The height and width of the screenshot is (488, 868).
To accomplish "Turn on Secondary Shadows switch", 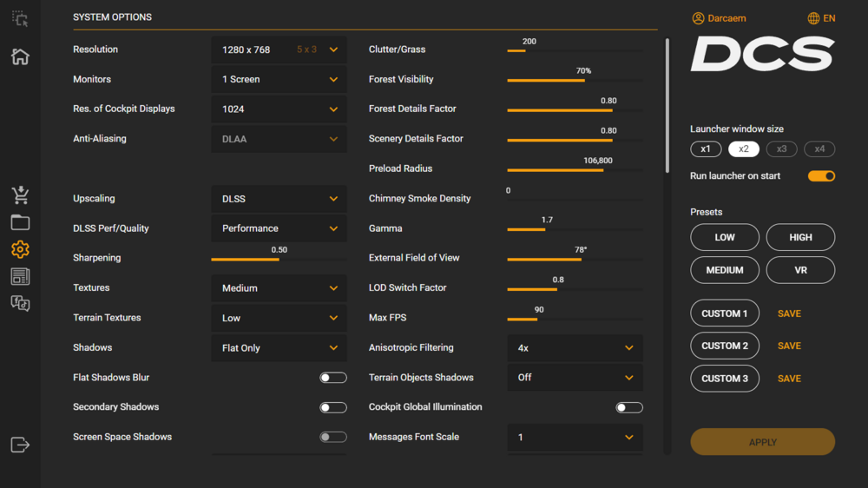I will [333, 407].
